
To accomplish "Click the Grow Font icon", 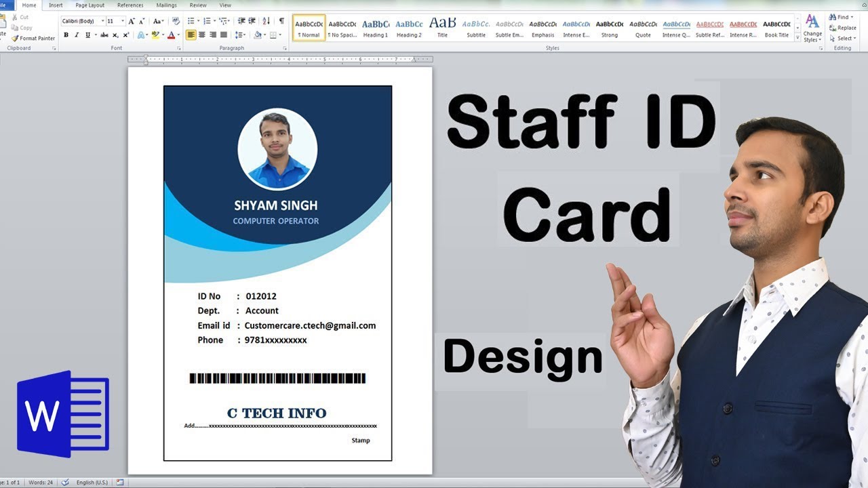I will tap(132, 21).
